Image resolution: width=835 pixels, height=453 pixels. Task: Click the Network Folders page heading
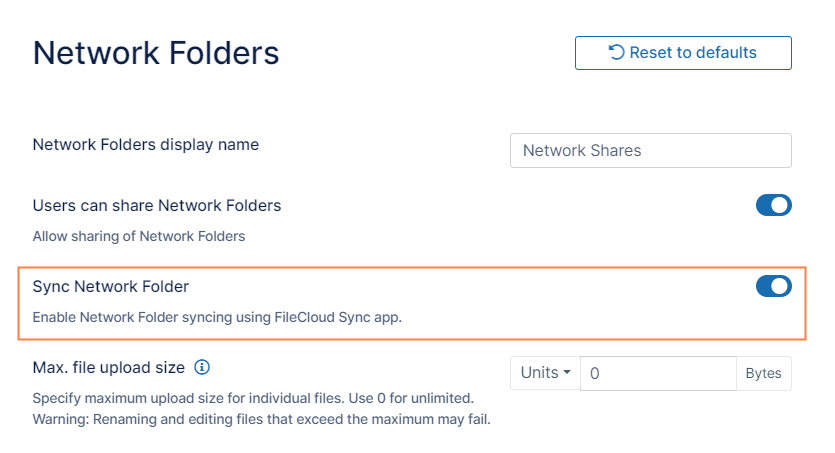156,53
